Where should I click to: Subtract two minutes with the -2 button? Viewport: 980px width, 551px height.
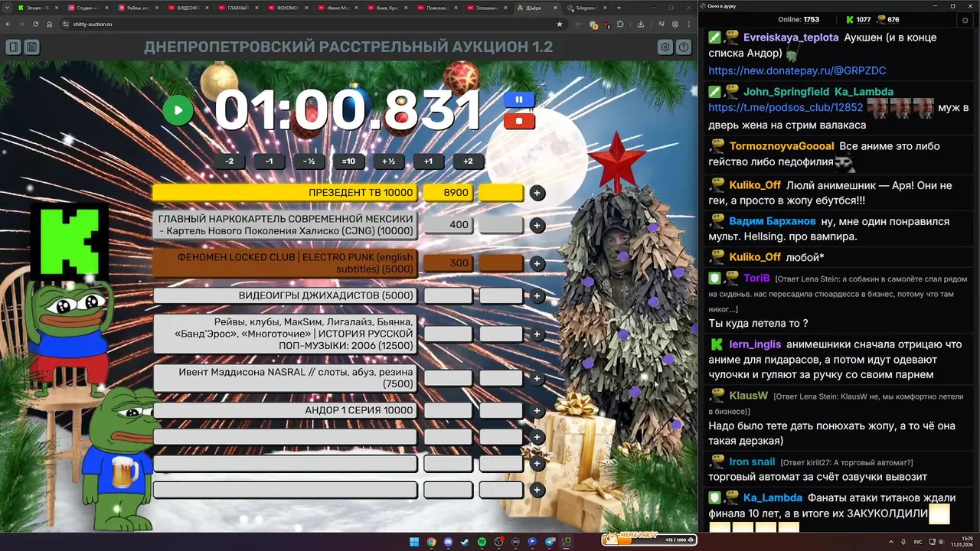pos(229,161)
